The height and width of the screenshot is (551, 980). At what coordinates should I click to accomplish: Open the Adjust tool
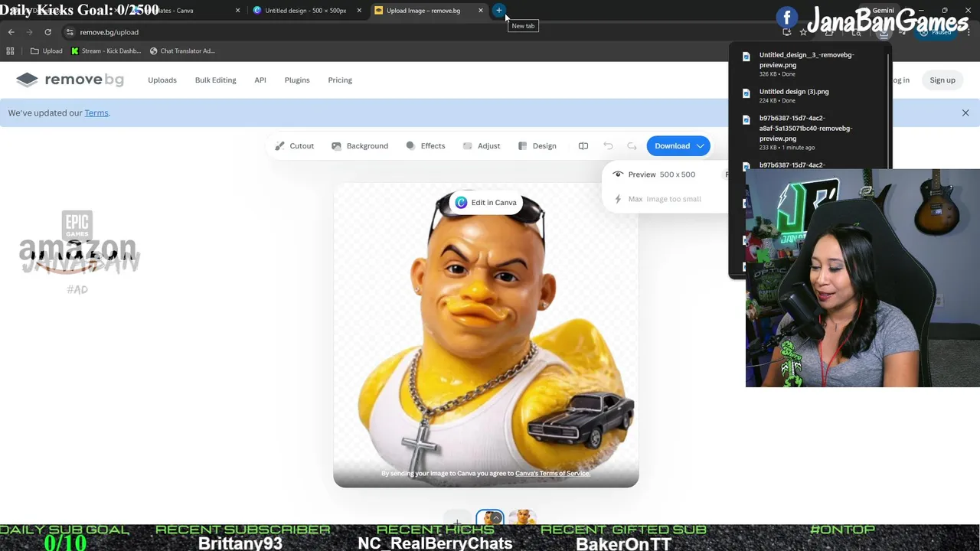[482, 145]
